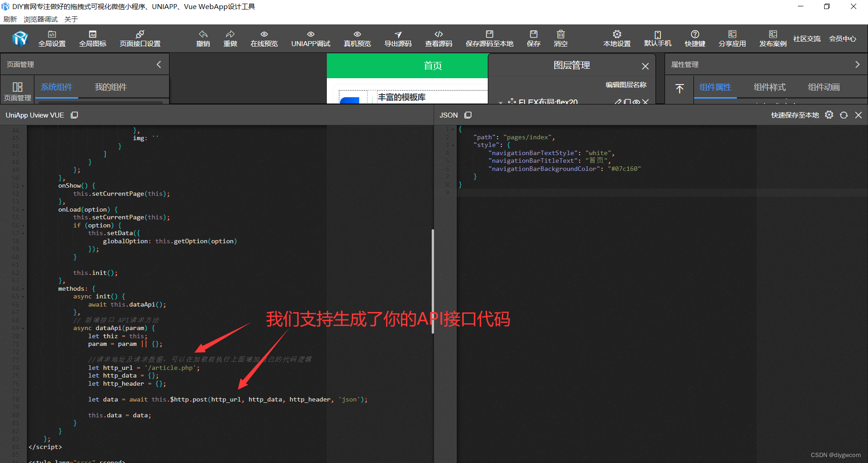The height and width of the screenshot is (463, 868).
Task: Choose 默认手机 default phone
Action: 658,38
